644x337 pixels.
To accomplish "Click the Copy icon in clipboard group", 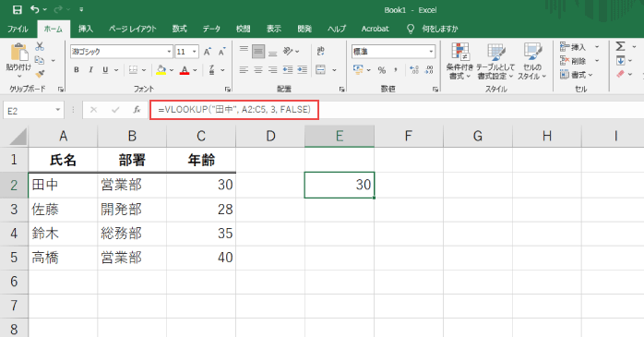I will click(x=40, y=60).
